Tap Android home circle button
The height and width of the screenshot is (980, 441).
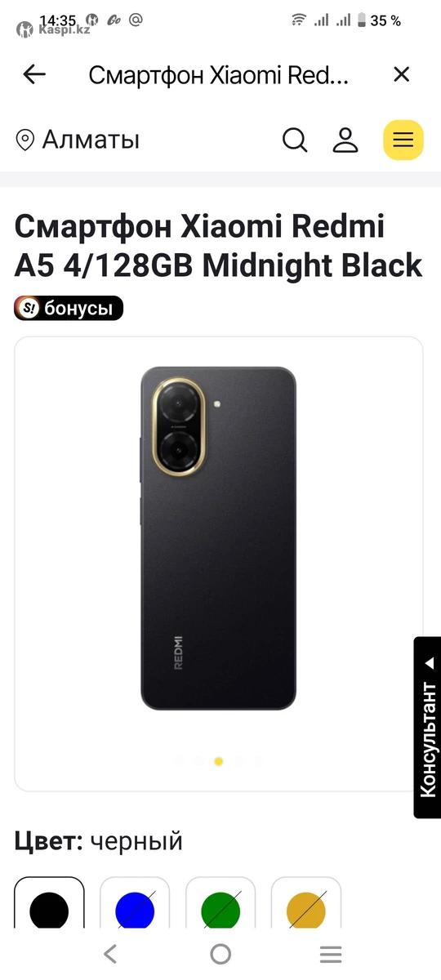220,954
